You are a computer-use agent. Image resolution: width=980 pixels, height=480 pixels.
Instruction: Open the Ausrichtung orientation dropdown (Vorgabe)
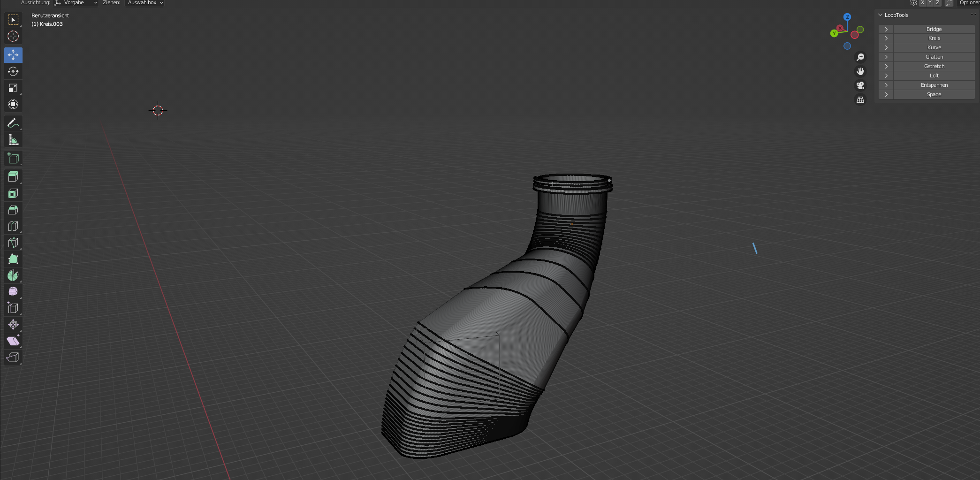tap(76, 3)
